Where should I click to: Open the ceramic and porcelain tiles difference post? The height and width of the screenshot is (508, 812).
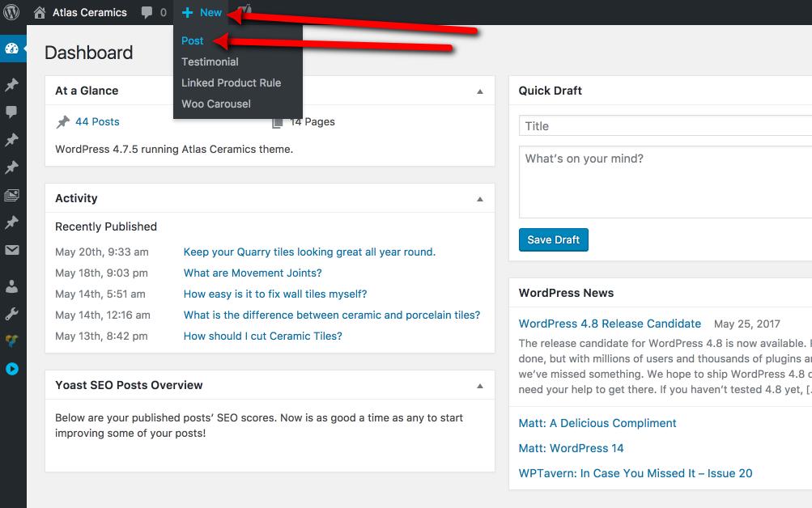[332, 315]
